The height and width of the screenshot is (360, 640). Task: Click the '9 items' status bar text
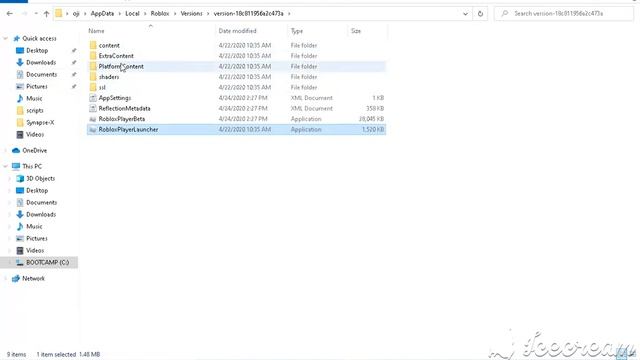coord(16,354)
